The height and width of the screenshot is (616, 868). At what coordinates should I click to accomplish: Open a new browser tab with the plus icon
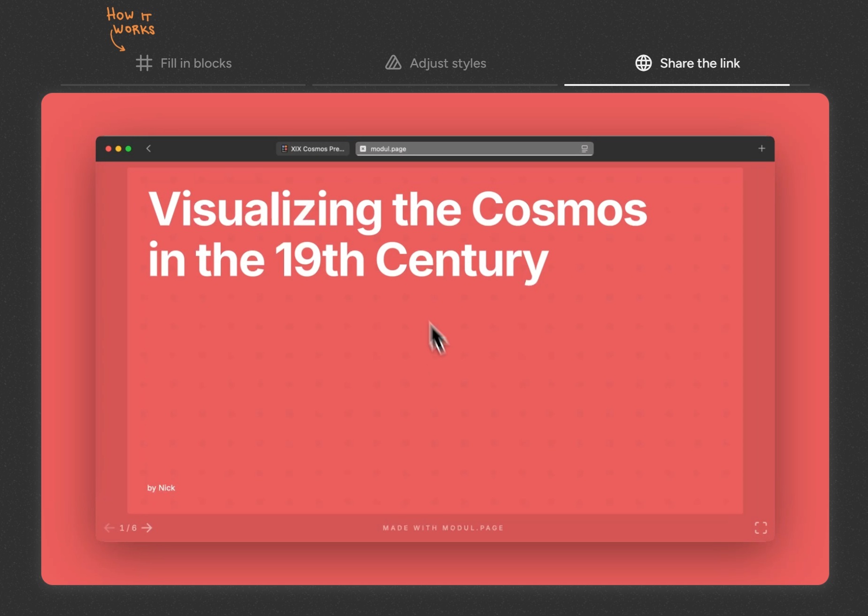761,148
